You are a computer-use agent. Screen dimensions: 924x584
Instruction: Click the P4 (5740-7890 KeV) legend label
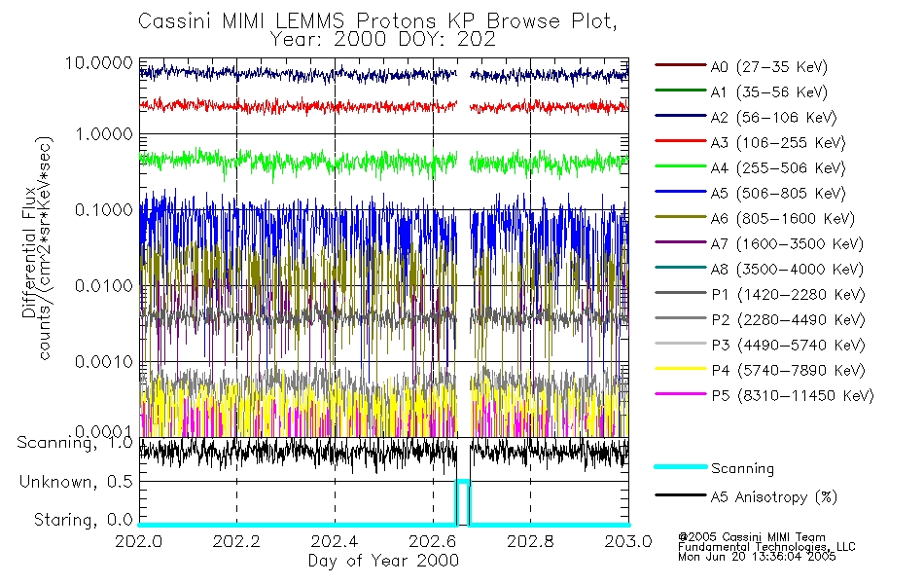tap(788, 371)
